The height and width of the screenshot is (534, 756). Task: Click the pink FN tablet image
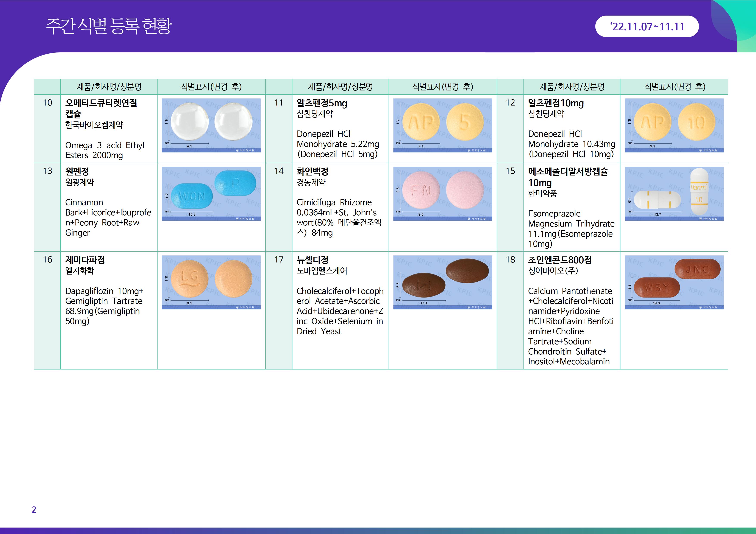(x=442, y=193)
